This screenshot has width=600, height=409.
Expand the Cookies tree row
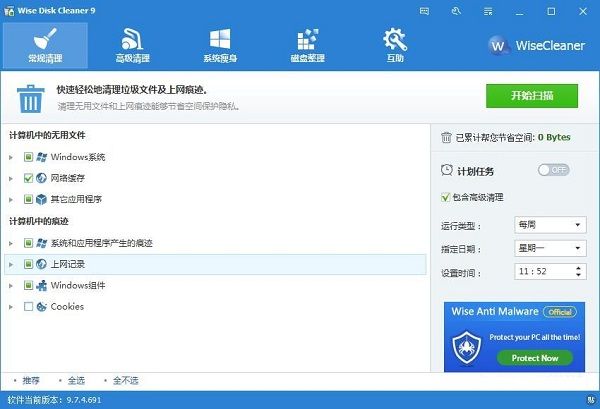pyautogui.click(x=11, y=307)
